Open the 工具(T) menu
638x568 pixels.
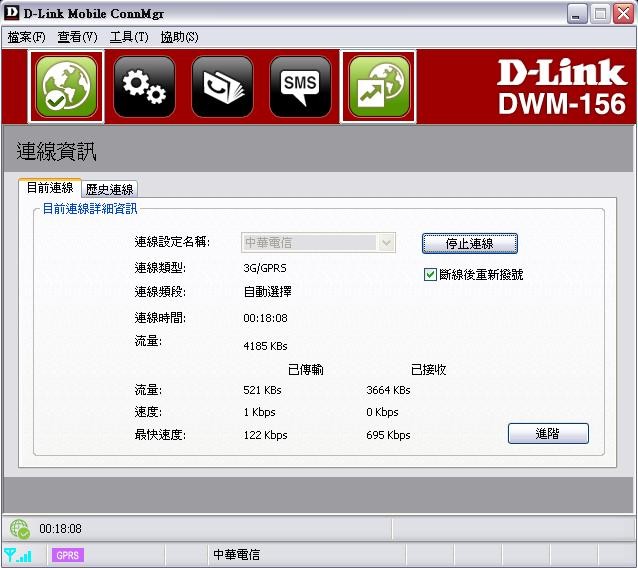129,37
